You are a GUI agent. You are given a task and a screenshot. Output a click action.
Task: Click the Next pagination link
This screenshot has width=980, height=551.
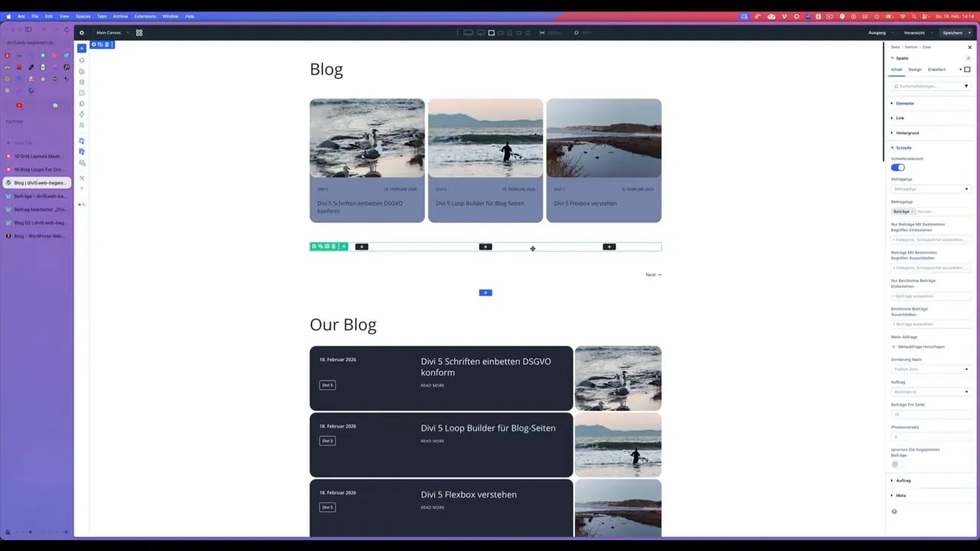click(652, 275)
